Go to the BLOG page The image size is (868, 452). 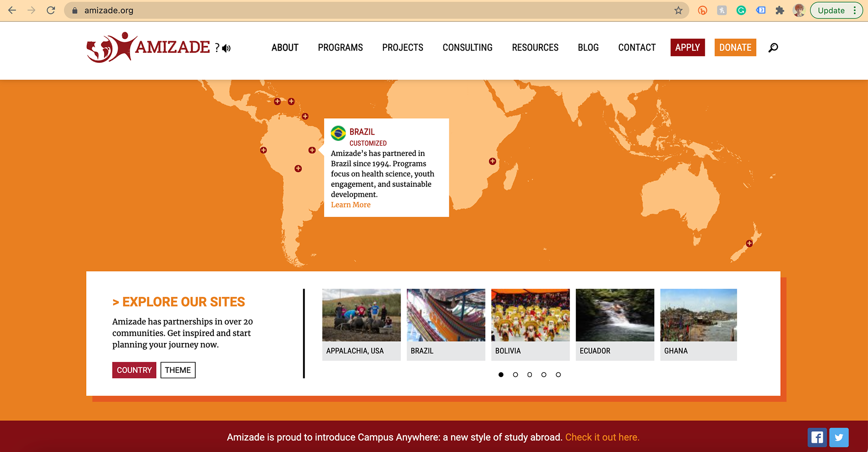click(x=588, y=48)
